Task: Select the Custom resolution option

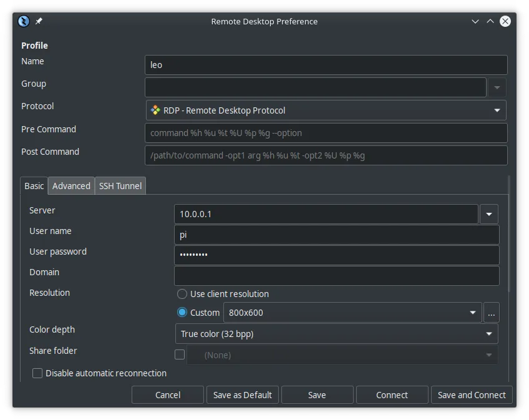Action: 182,312
